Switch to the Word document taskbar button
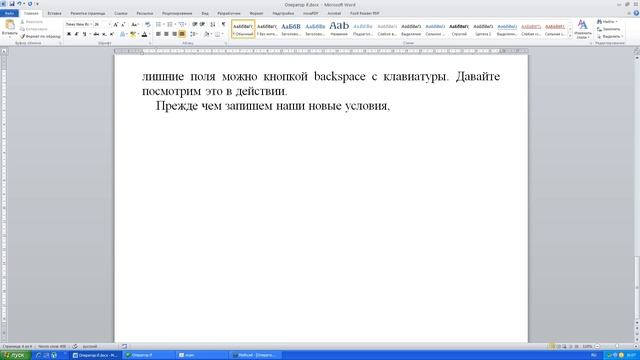Viewport: 640px width, 360px height. 97,355
